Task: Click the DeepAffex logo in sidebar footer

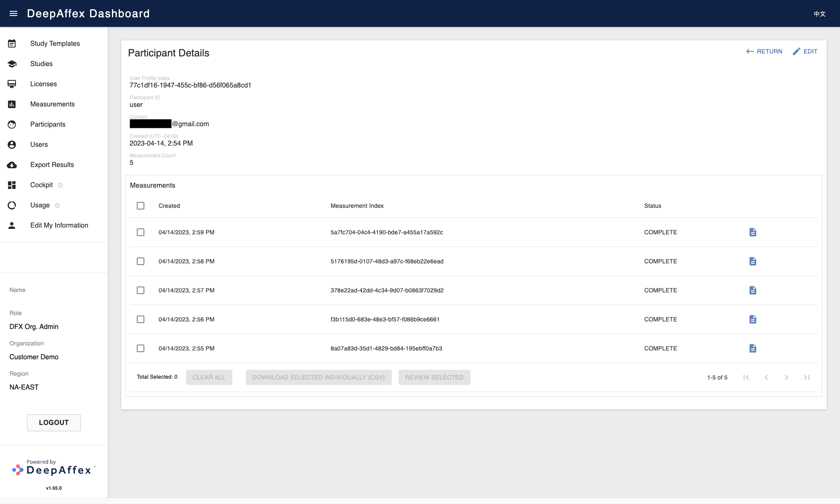Action: click(x=54, y=468)
